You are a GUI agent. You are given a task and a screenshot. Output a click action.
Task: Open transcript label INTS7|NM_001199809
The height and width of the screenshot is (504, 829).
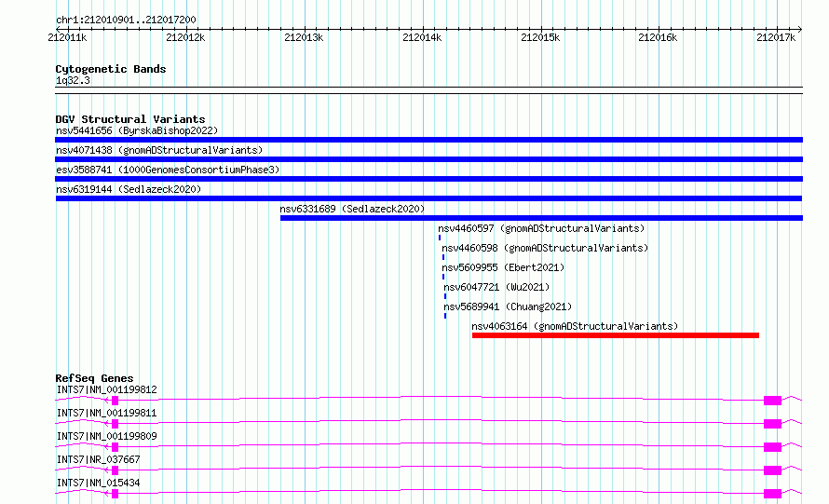point(106,436)
